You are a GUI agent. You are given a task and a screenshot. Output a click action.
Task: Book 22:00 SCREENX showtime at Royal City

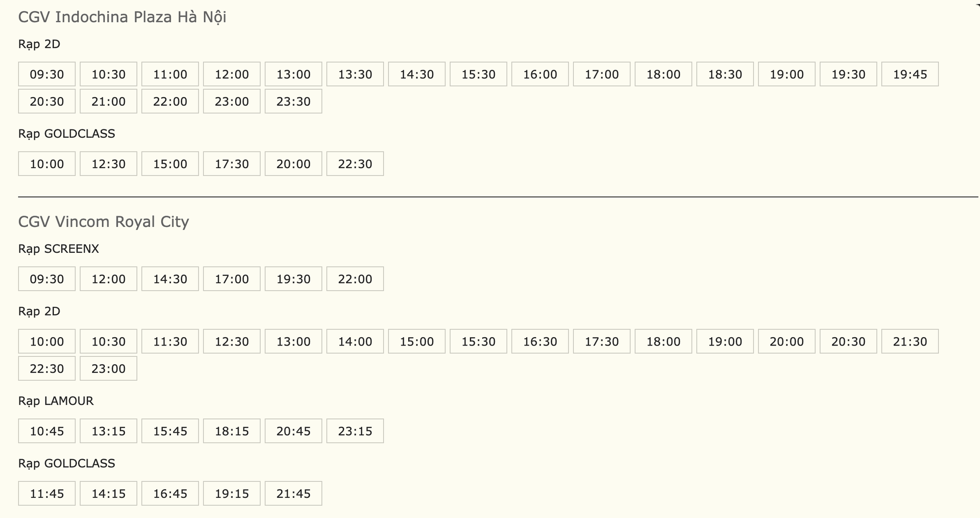355,279
